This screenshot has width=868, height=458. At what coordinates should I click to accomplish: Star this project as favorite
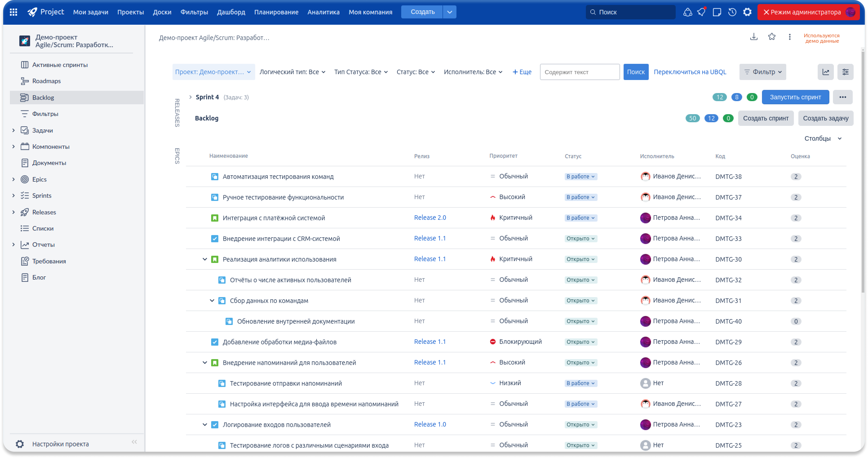pos(772,37)
